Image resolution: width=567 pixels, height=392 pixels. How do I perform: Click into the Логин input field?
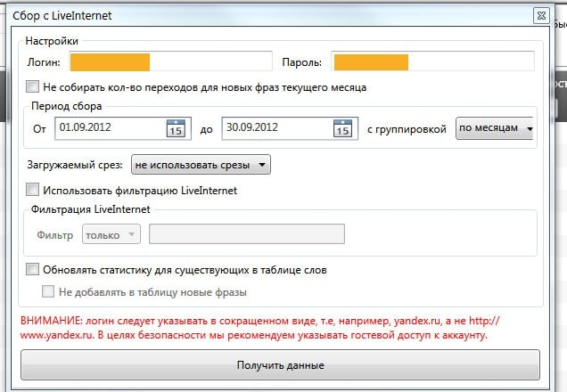(169, 61)
